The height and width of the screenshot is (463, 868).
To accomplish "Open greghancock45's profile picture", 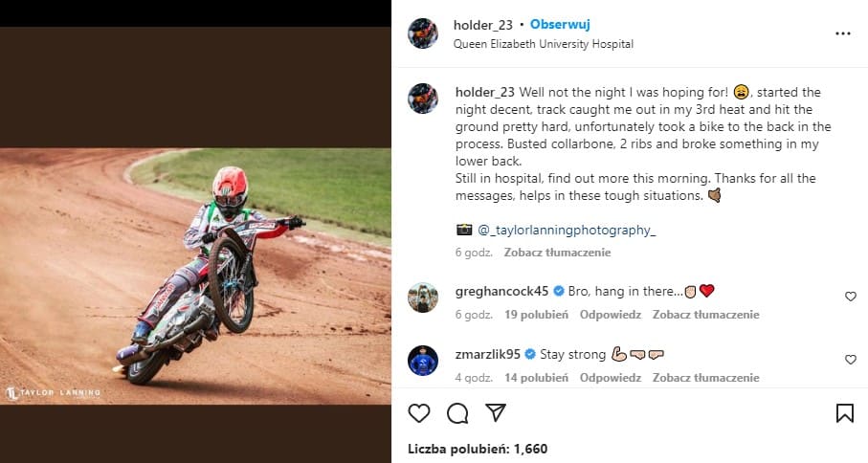I will [x=423, y=298].
